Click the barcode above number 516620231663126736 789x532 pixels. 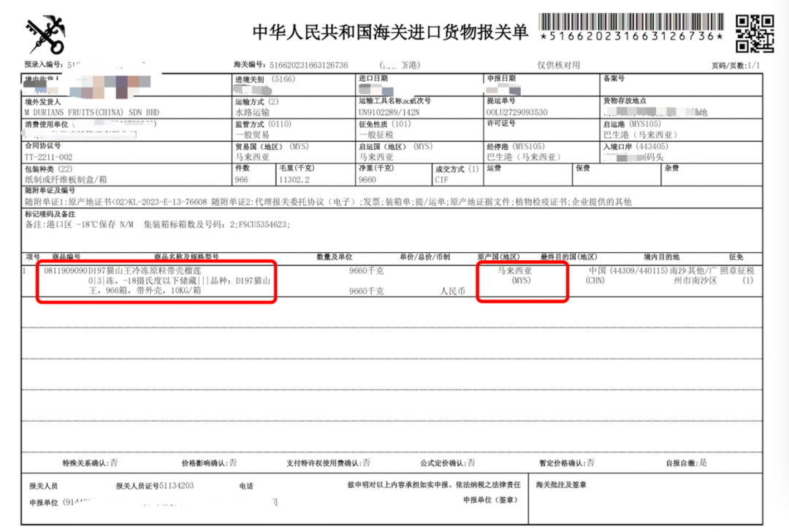coord(631,22)
